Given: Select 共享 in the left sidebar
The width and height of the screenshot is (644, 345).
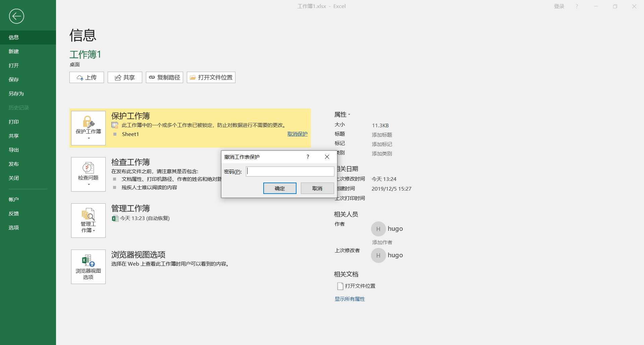Looking at the screenshot, I should pos(28,136).
